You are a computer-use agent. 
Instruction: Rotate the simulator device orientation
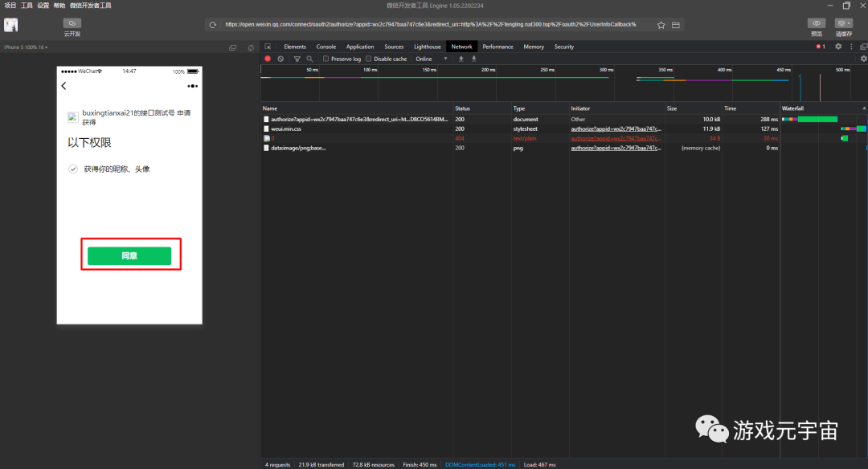pos(252,47)
